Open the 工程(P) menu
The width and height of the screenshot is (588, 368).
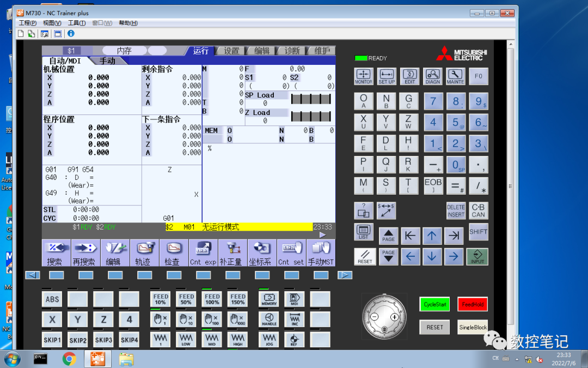pyautogui.click(x=28, y=23)
